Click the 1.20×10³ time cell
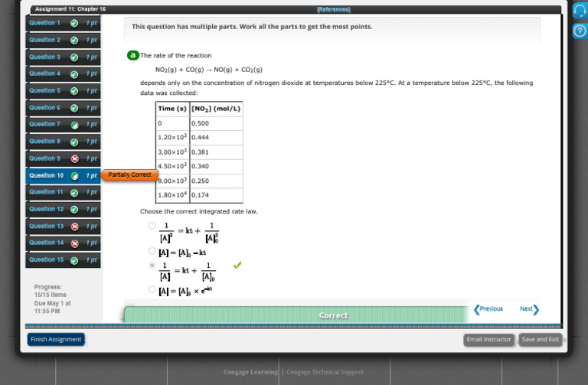The height and width of the screenshot is (385, 588). click(x=172, y=138)
